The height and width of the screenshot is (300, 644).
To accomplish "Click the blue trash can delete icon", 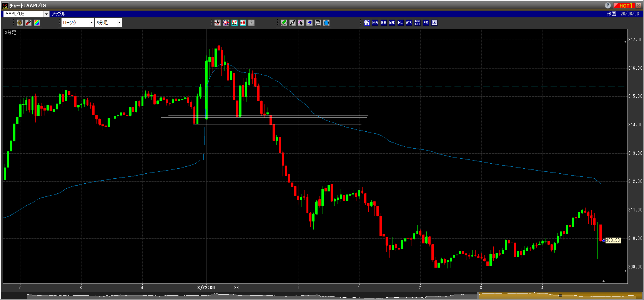I will tap(326, 23).
